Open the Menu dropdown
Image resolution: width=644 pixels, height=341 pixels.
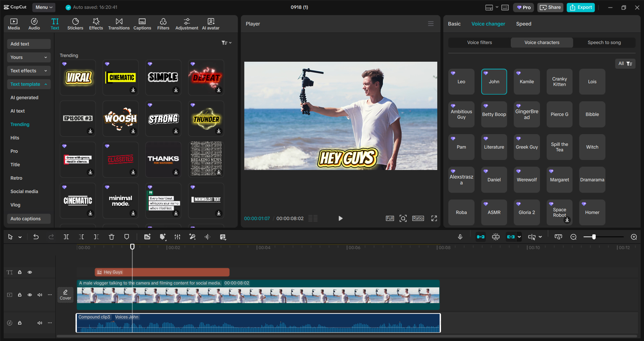(44, 7)
